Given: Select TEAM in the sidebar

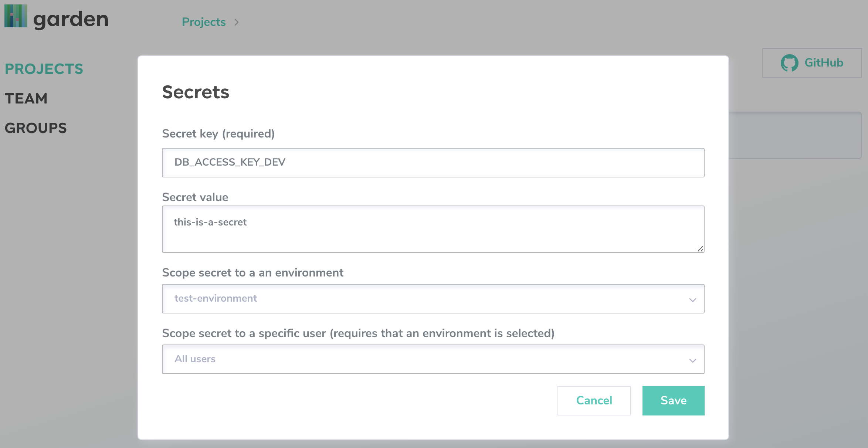Looking at the screenshot, I should [26, 98].
